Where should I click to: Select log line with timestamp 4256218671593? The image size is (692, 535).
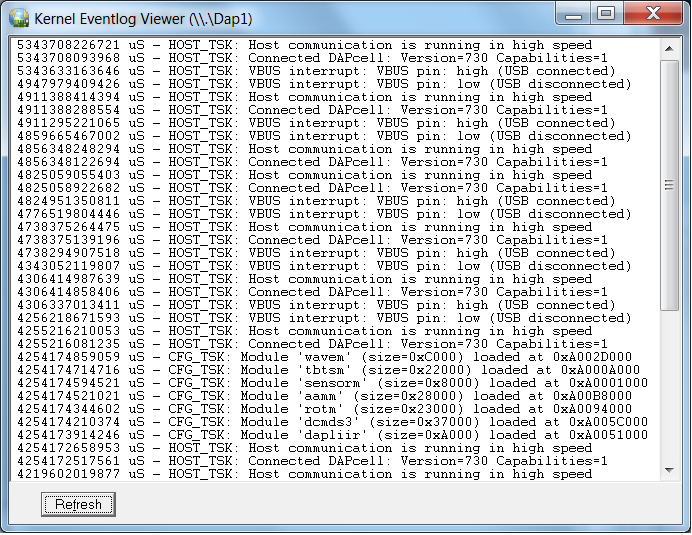click(324, 318)
